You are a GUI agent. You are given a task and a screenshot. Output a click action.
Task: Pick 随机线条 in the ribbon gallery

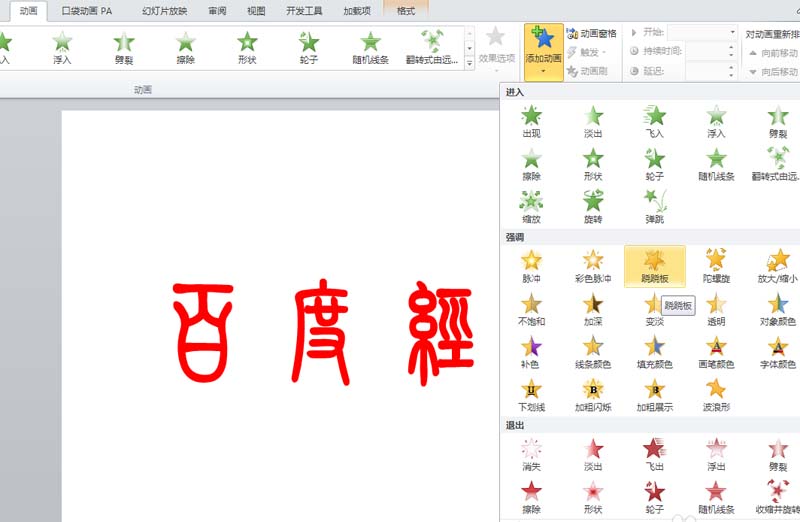[x=370, y=48]
